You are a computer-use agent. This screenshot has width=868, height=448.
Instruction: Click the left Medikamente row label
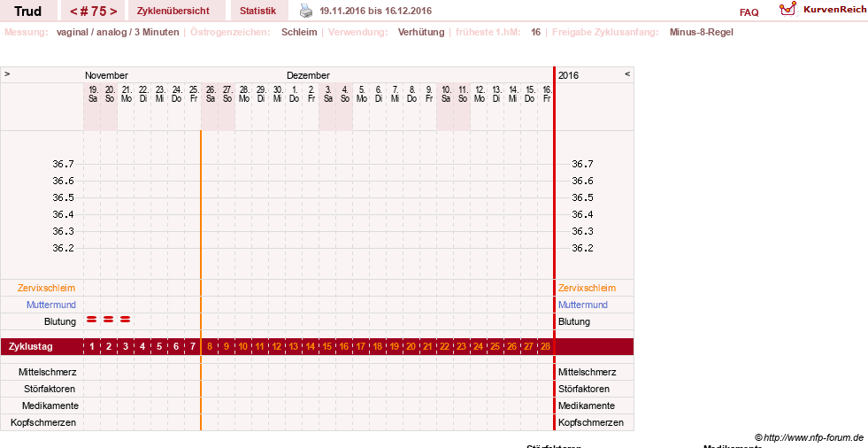coord(50,406)
